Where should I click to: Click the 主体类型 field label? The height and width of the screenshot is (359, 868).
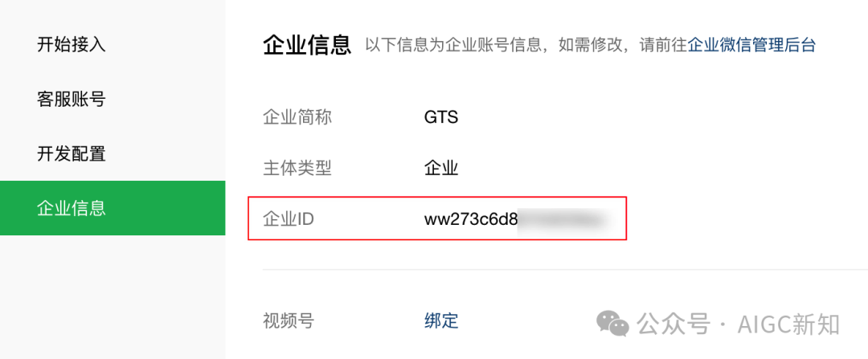point(297,168)
